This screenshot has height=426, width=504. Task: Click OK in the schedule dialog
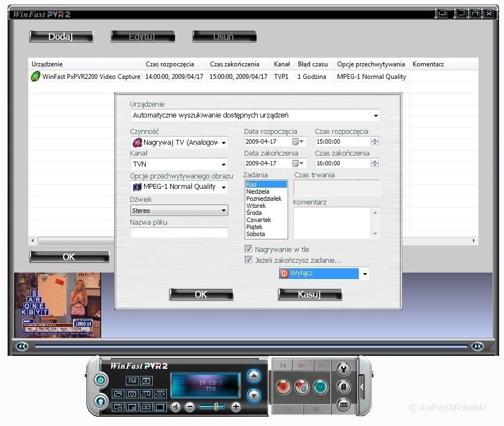click(201, 294)
